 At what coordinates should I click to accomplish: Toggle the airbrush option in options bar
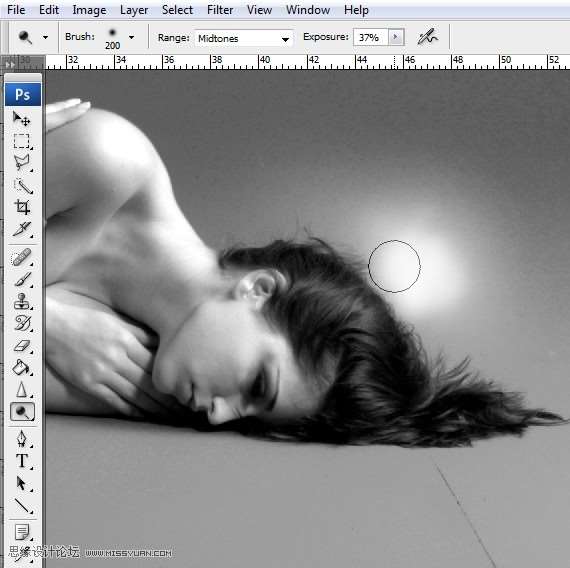428,37
